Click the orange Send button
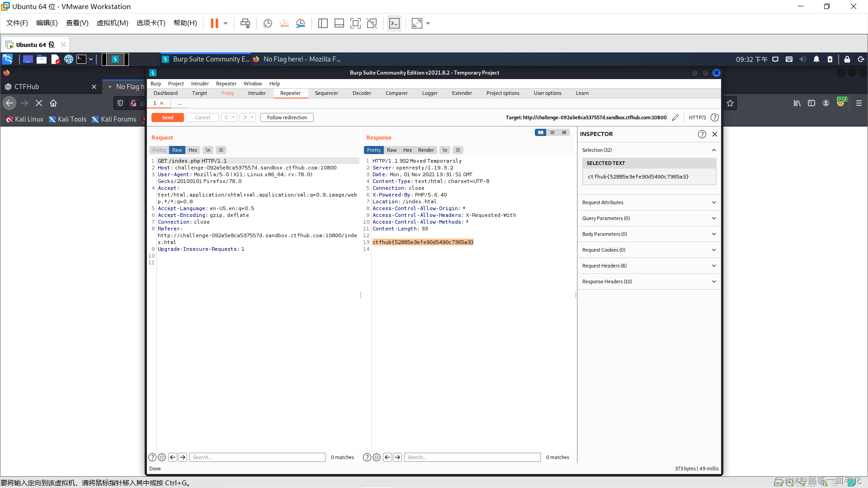Viewport: 868px width, 488px height. (167, 117)
